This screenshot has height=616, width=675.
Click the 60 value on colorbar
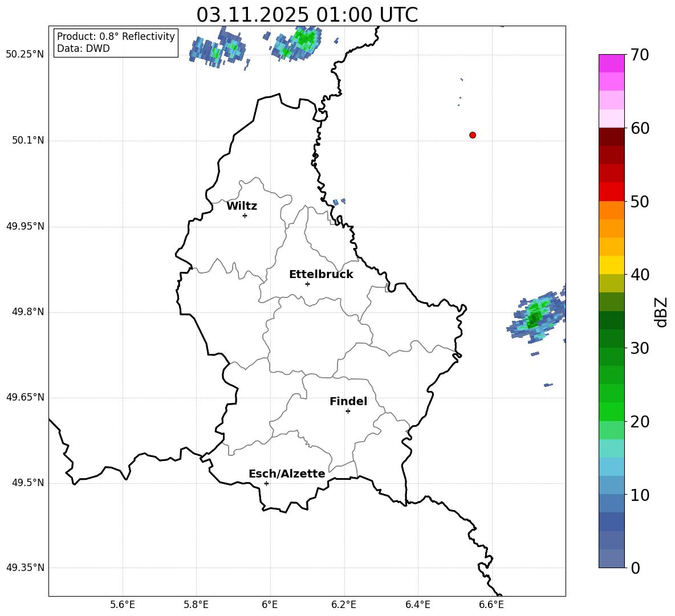click(640, 128)
